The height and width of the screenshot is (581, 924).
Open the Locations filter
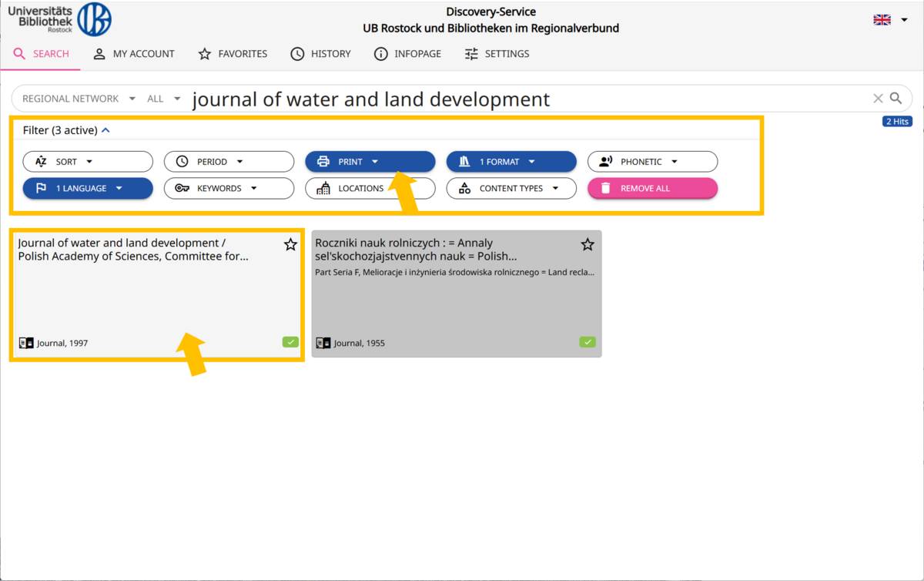click(370, 188)
